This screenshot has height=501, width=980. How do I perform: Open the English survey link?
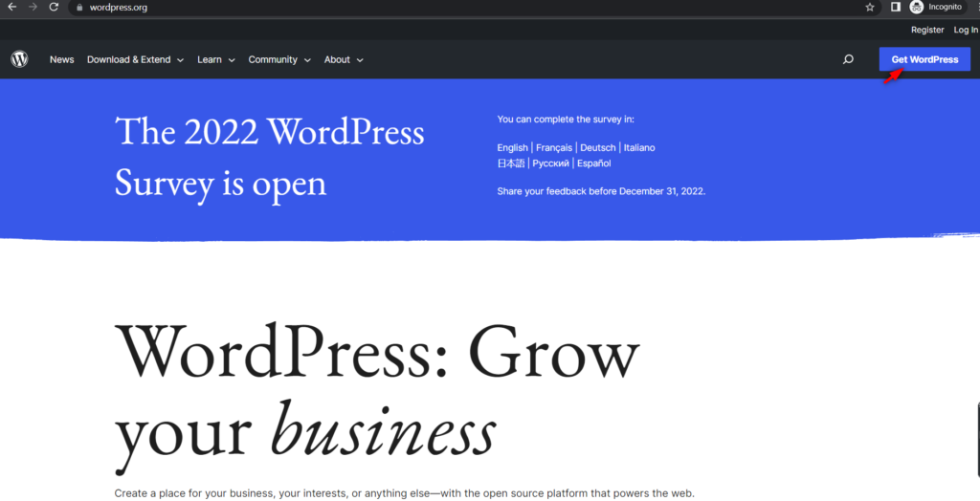513,147
